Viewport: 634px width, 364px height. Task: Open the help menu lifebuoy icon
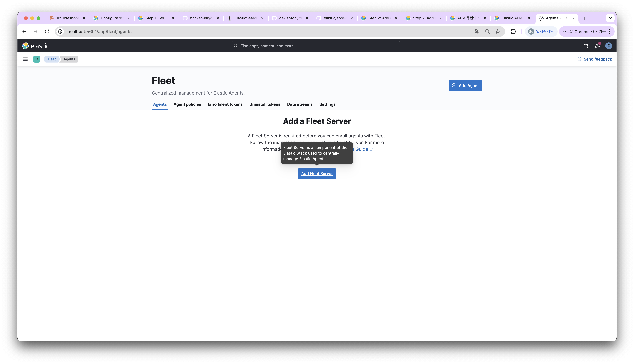tap(586, 46)
